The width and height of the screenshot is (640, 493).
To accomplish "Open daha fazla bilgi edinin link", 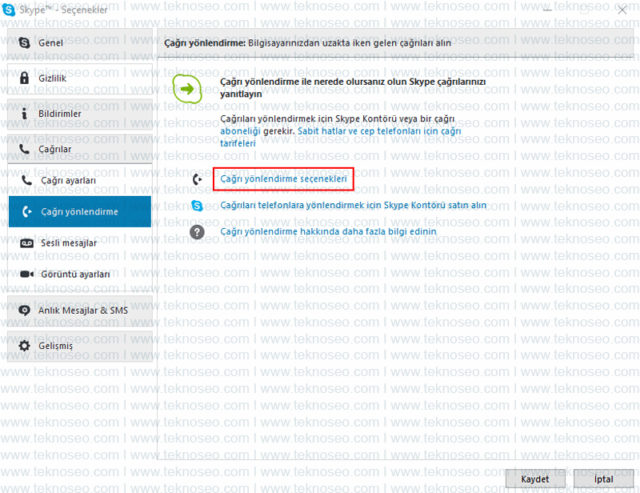I will click(328, 231).
